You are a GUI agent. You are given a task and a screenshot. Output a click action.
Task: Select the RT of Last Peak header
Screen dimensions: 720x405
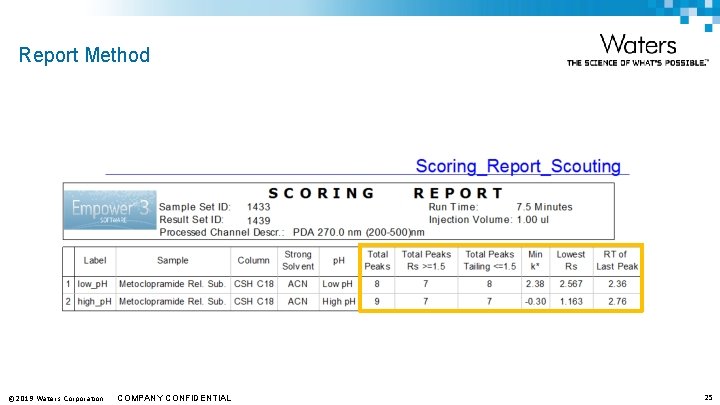[x=617, y=260]
